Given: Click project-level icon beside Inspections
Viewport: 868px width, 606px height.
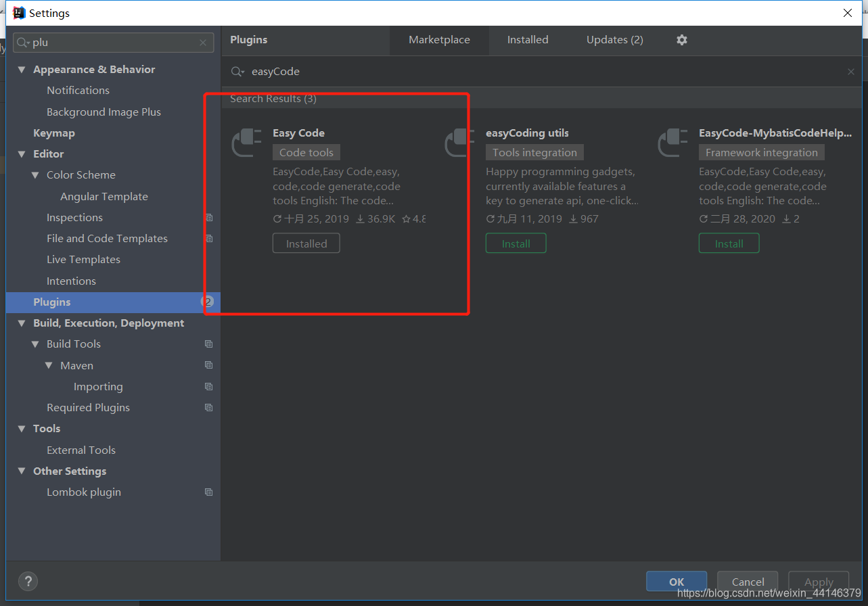Looking at the screenshot, I should click(209, 218).
